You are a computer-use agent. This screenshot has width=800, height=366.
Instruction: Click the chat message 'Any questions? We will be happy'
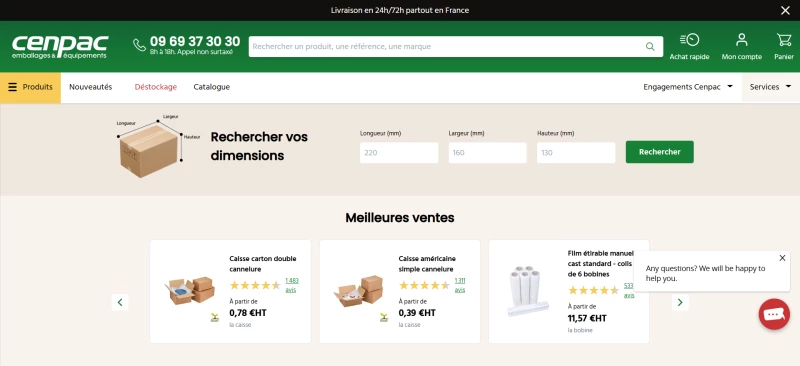(x=706, y=274)
